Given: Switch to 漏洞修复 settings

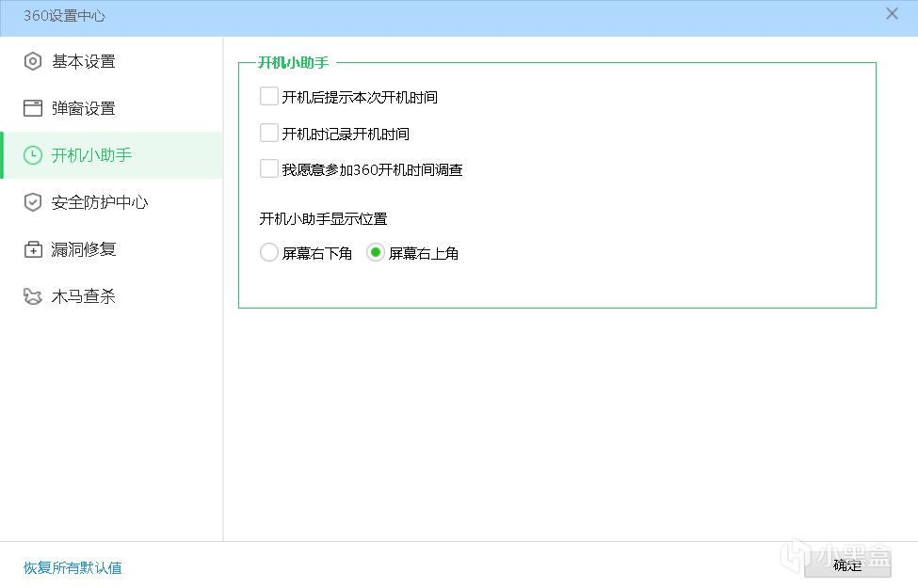Looking at the screenshot, I should point(111,249).
